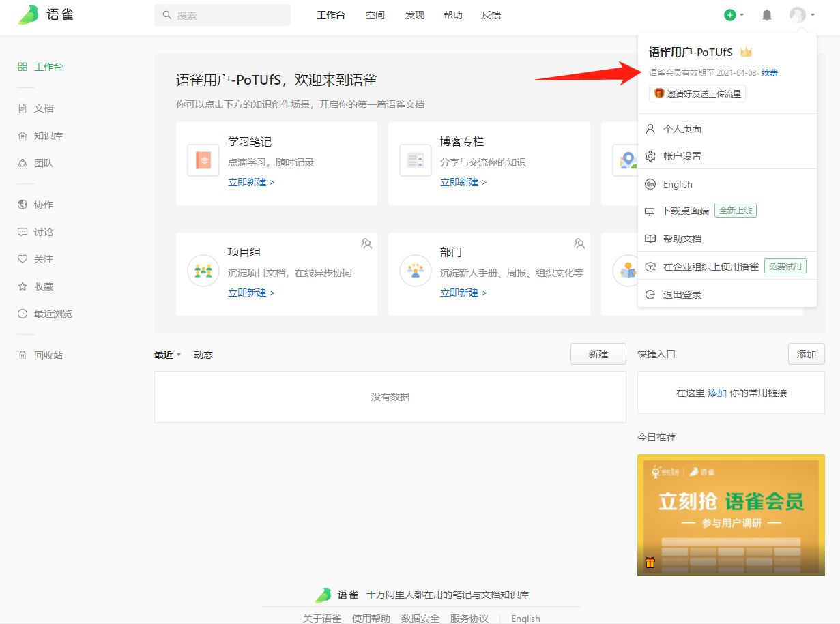
Task: Click the 文档 document icon in the sidebar
Action: [23, 108]
